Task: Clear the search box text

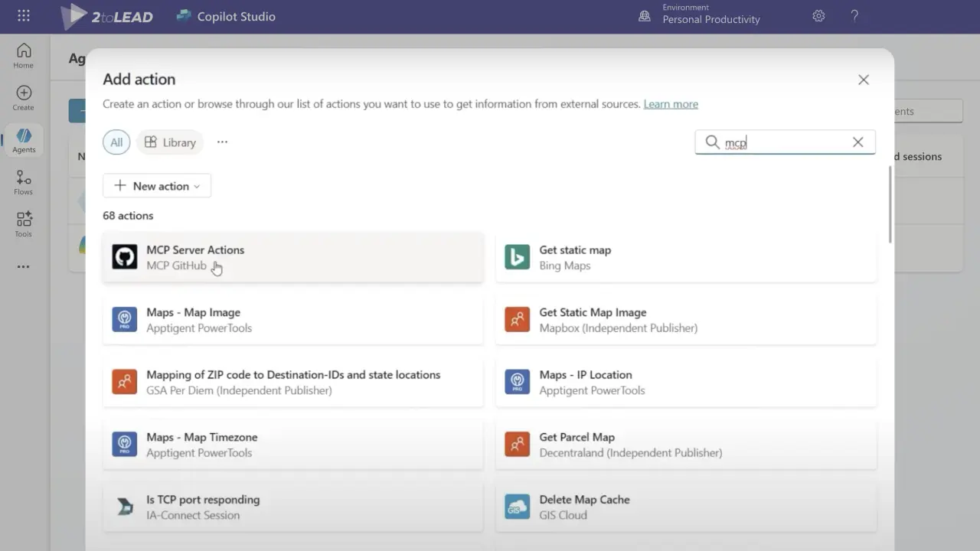Action: pos(857,142)
